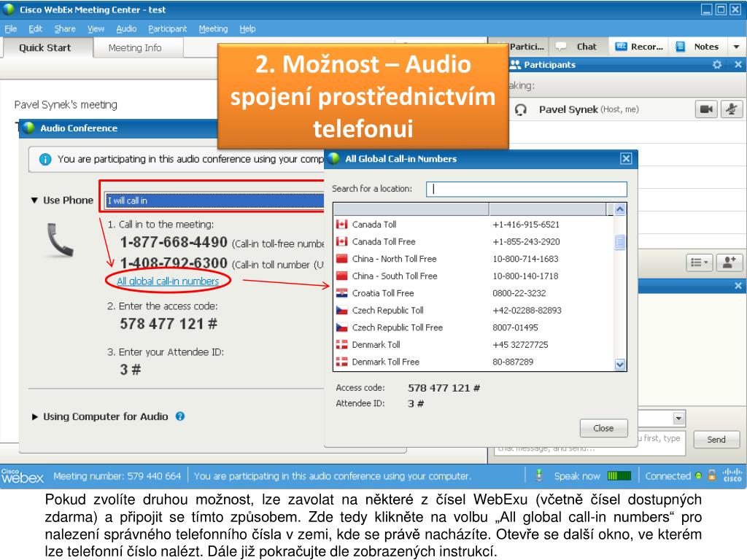
Task: Open the File menu
Action: point(10,28)
